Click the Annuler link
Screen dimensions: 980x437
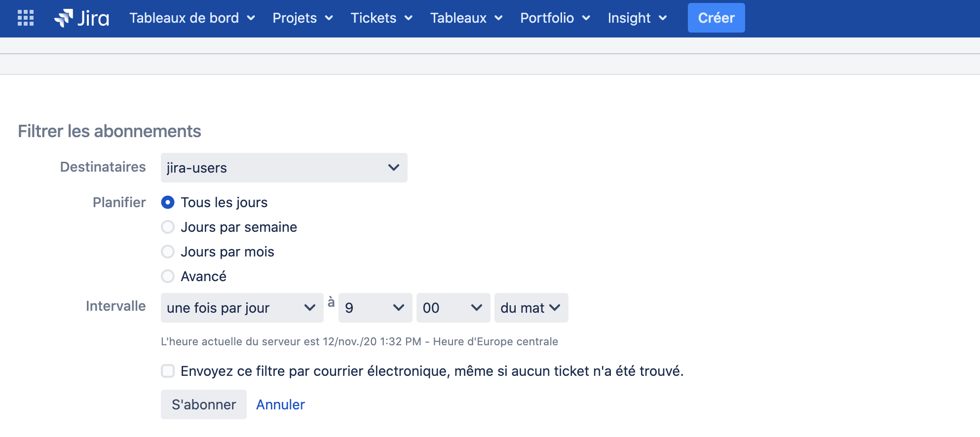[280, 404]
